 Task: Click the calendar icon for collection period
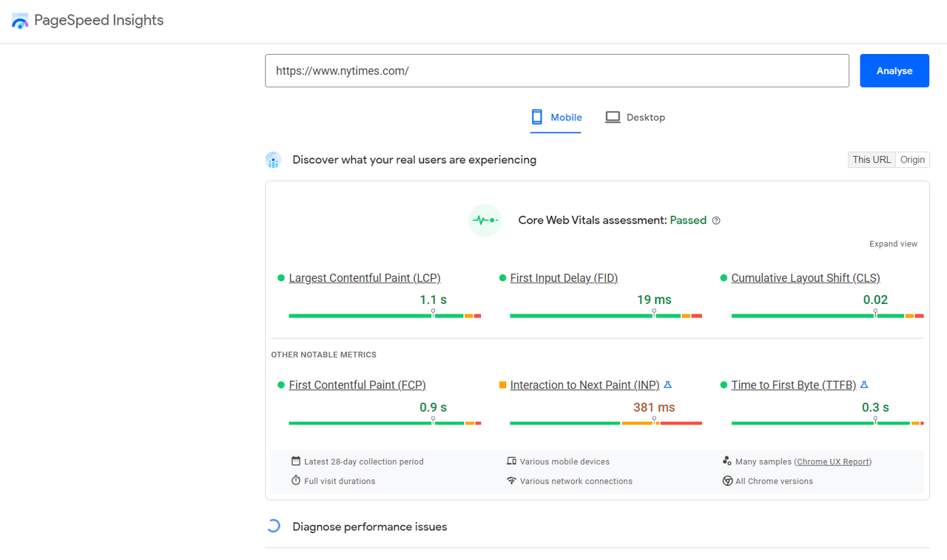pos(296,461)
